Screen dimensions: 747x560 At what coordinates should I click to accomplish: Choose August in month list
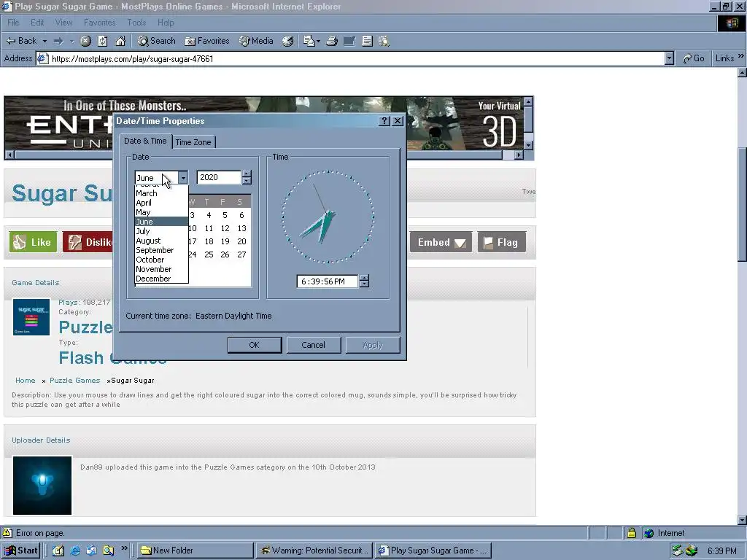[x=161, y=241]
